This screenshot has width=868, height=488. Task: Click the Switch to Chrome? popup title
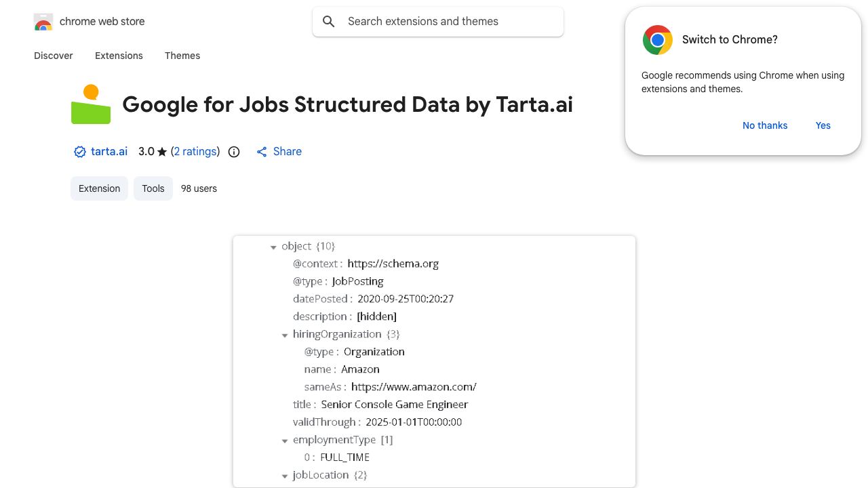click(x=730, y=39)
